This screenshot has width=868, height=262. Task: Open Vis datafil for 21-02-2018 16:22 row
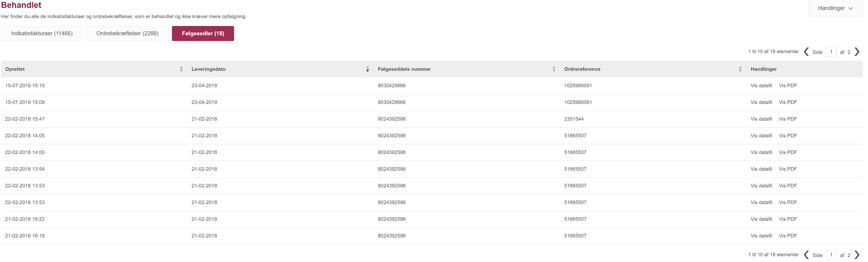pyautogui.click(x=761, y=219)
